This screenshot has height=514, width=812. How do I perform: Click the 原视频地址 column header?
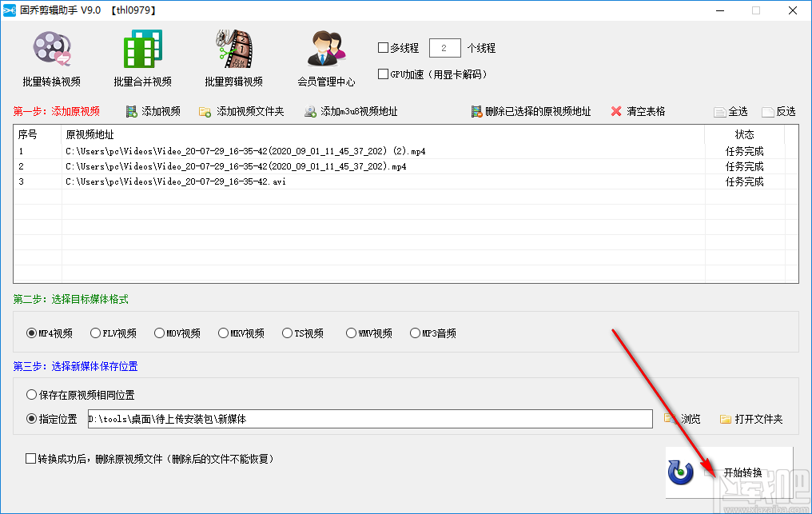click(383, 135)
